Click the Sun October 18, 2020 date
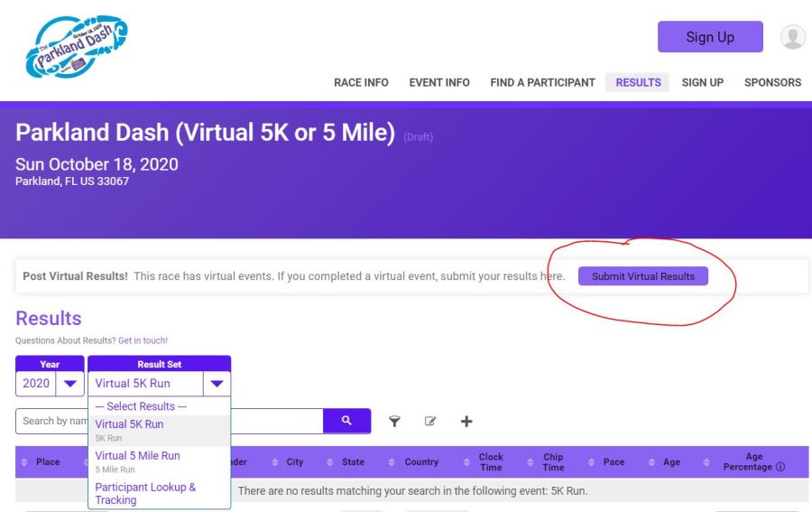812x512 pixels. (x=97, y=164)
